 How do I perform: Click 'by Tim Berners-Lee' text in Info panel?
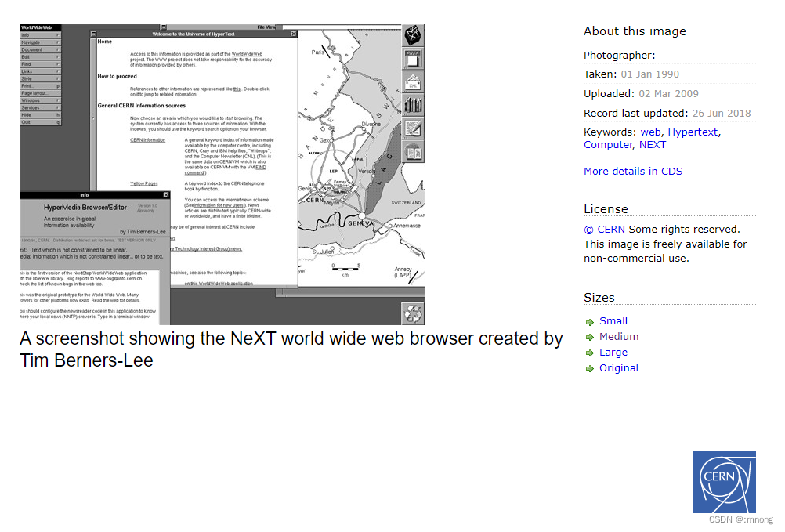[143, 232]
